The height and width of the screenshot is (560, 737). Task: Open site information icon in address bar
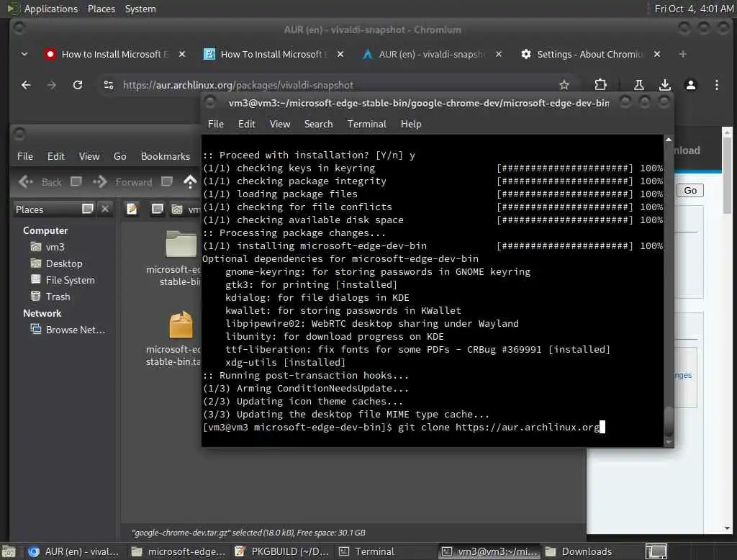(x=109, y=85)
